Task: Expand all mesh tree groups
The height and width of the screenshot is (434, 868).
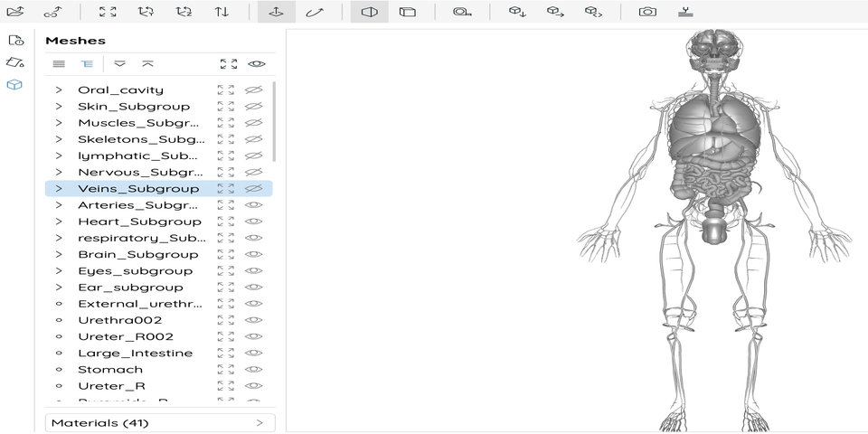Action: 119,63
